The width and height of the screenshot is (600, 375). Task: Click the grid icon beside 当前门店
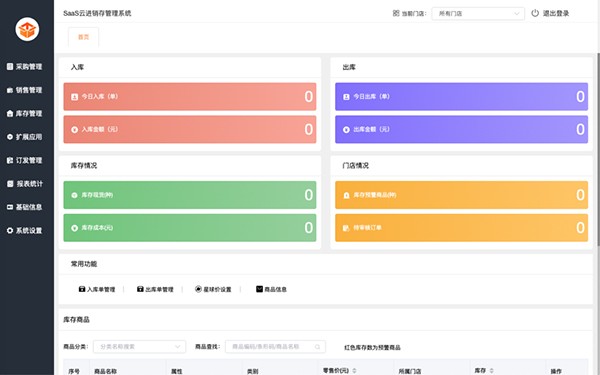click(x=396, y=13)
